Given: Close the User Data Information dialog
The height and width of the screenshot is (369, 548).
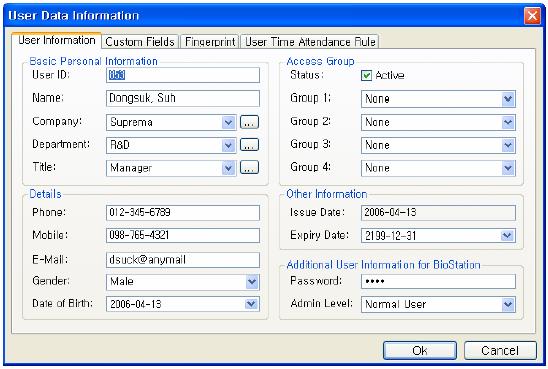Looking at the screenshot, I should point(532,16).
